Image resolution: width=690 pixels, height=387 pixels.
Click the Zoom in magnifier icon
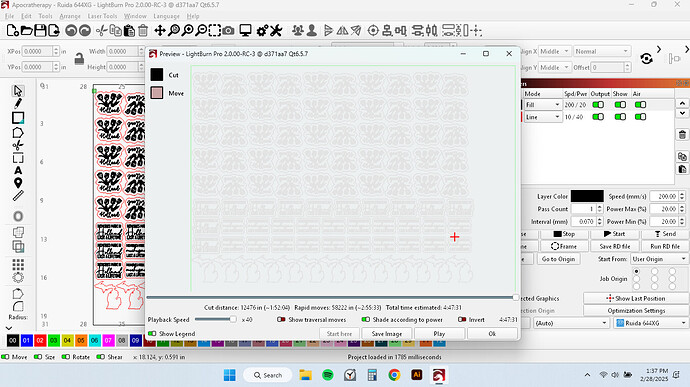click(x=187, y=30)
